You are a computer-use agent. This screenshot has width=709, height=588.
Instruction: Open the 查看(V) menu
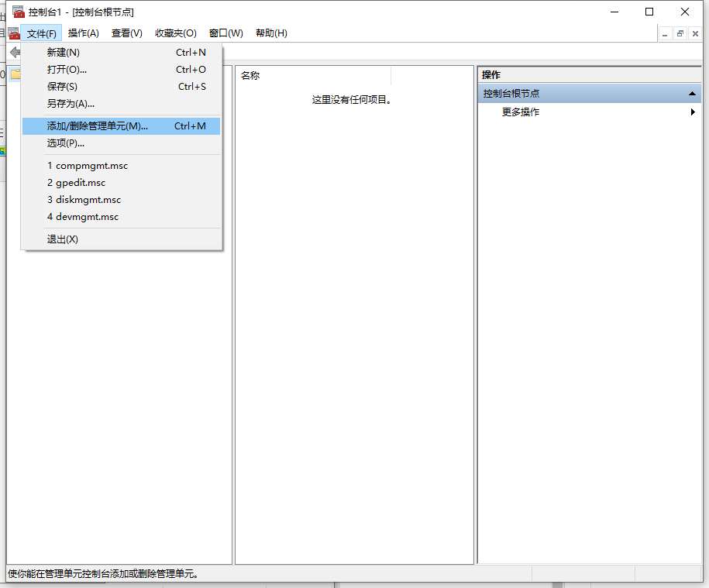coord(128,33)
